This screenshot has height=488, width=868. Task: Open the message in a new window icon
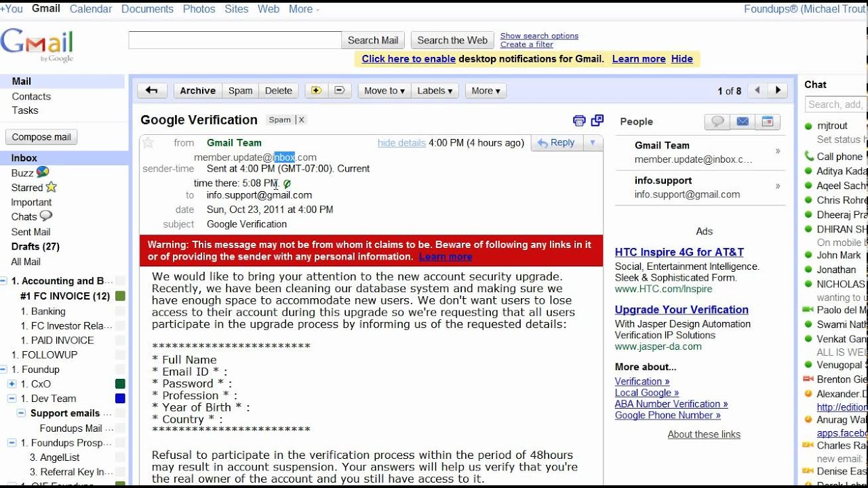[597, 121]
